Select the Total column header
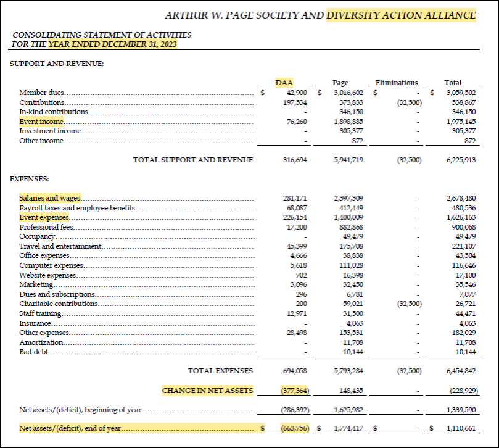Viewport: 499px width, 448px height. pyautogui.click(x=453, y=83)
